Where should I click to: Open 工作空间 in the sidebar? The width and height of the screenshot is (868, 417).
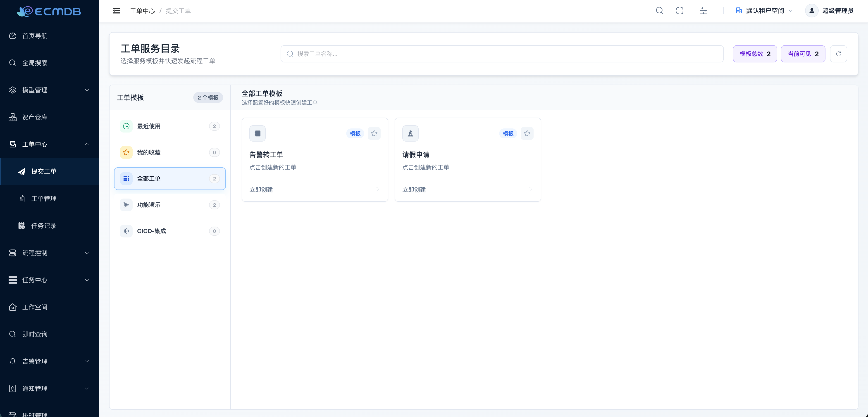coord(49,307)
